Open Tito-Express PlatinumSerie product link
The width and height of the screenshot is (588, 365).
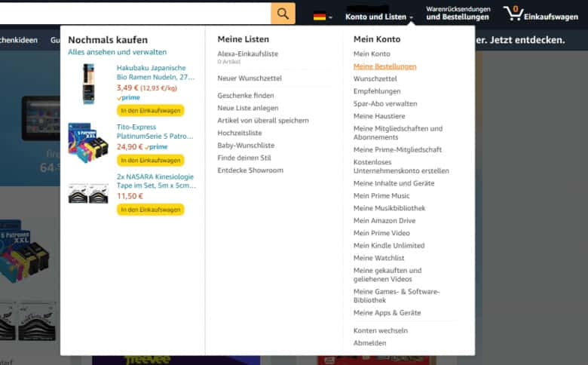[155, 132]
